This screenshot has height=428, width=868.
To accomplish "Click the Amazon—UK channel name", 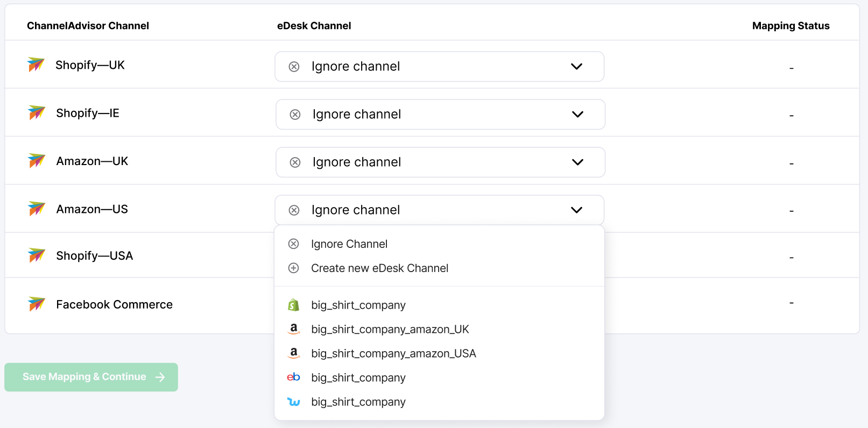I will [92, 161].
